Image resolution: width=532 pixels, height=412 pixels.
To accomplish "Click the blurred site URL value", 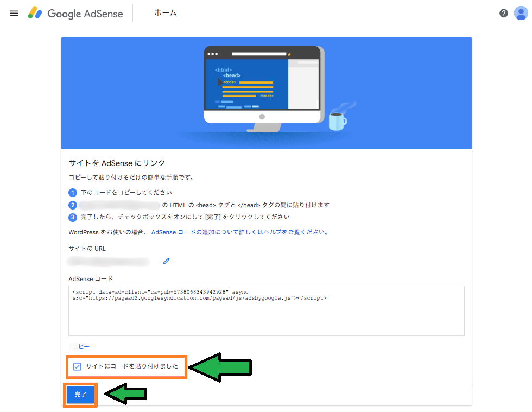I will (109, 261).
